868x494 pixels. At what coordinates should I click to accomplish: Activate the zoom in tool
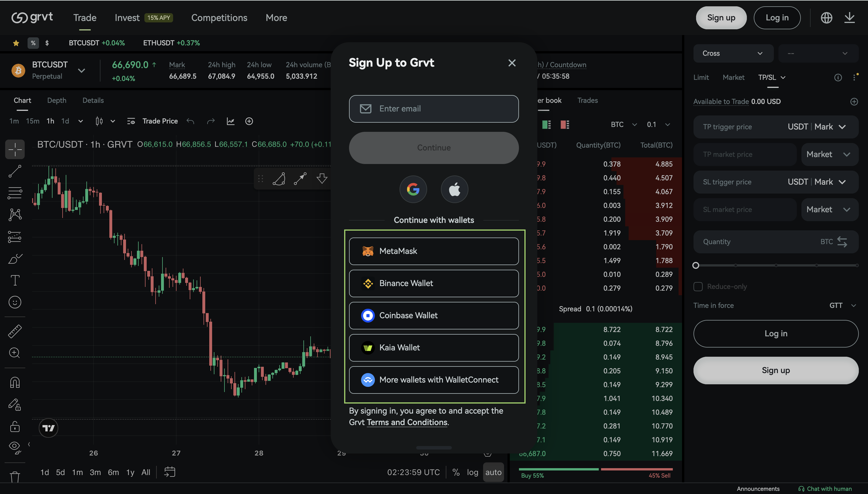[x=15, y=353]
